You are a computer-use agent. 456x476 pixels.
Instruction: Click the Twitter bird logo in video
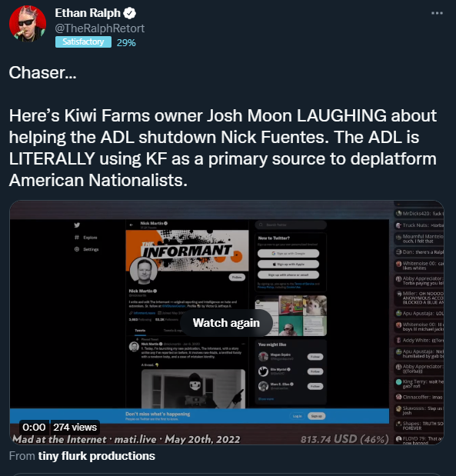click(x=77, y=225)
